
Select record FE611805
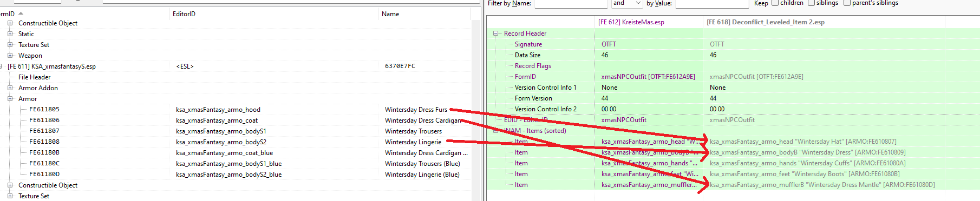pos(44,110)
